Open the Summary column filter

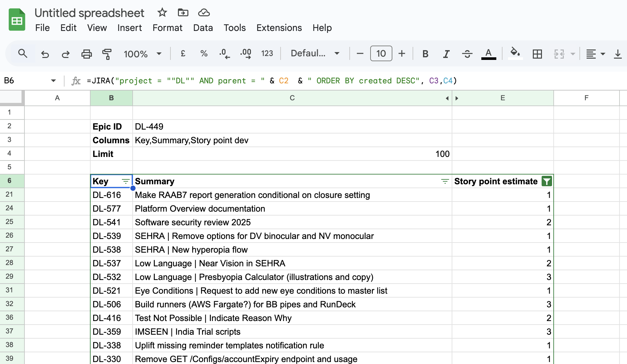point(445,181)
